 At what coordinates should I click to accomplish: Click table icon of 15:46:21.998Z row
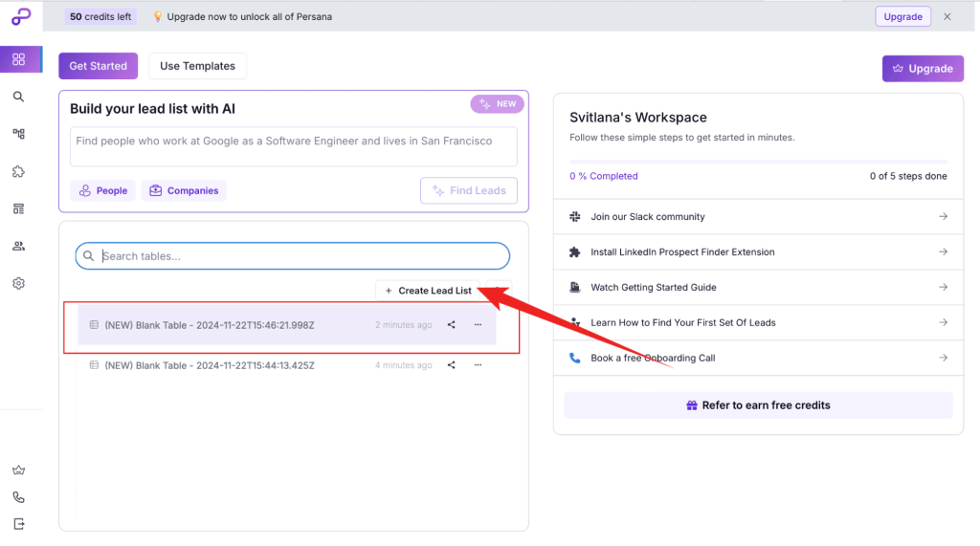tap(94, 325)
